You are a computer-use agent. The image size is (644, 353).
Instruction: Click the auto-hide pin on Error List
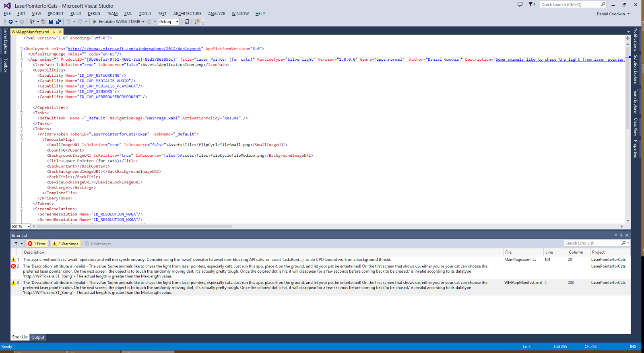[621, 235]
